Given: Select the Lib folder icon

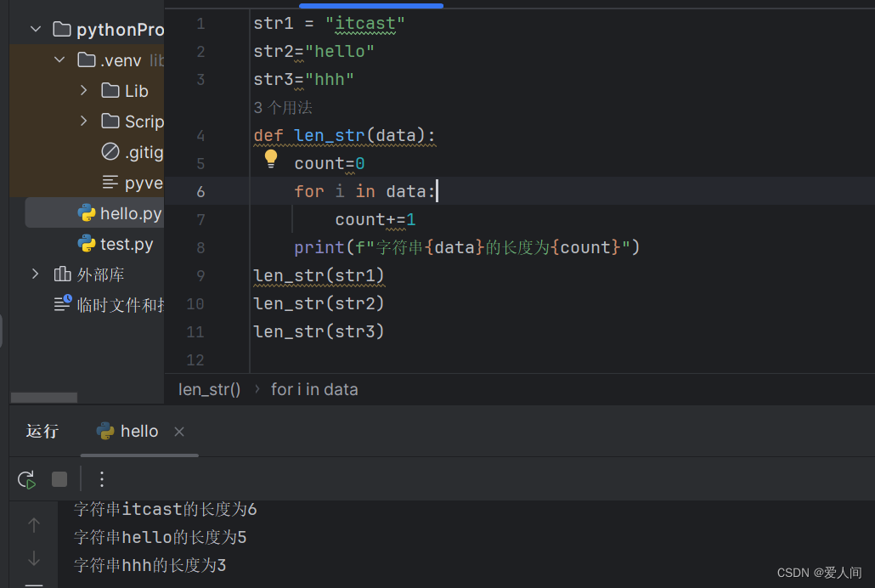Looking at the screenshot, I should (110, 90).
